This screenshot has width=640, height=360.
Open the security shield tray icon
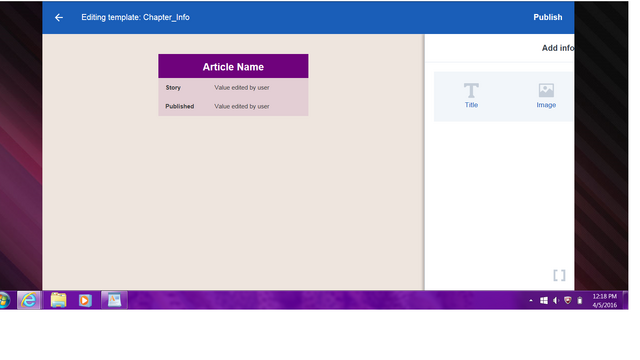(567, 301)
